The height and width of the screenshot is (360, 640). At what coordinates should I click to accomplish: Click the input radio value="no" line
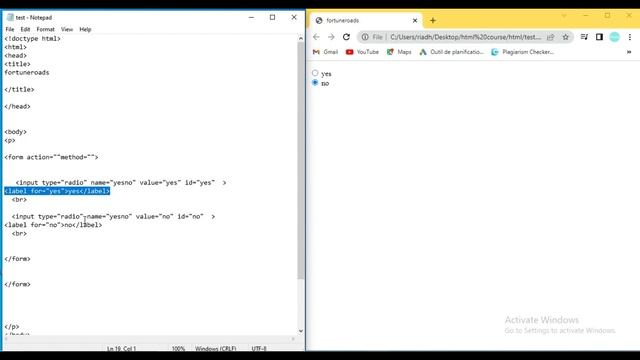[113, 217]
